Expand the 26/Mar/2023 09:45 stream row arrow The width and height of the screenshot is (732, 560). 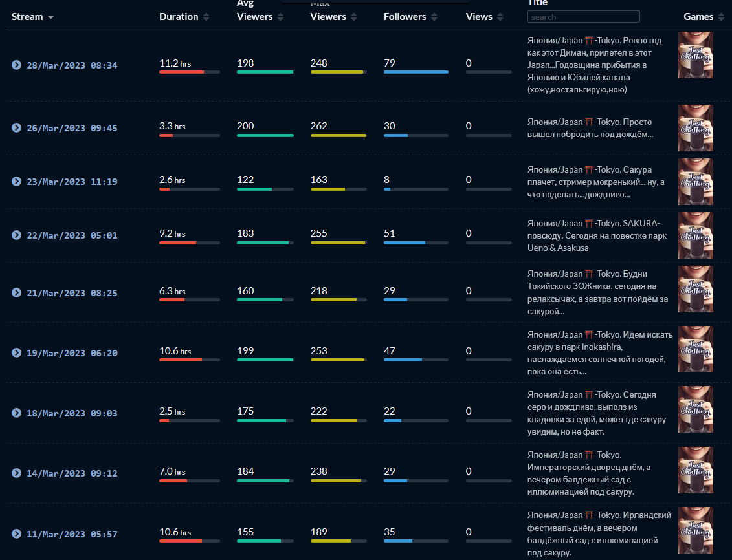[16, 128]
